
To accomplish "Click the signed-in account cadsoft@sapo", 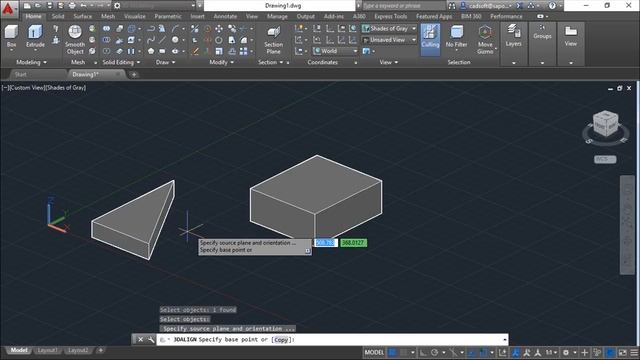I will click(487, 6).
